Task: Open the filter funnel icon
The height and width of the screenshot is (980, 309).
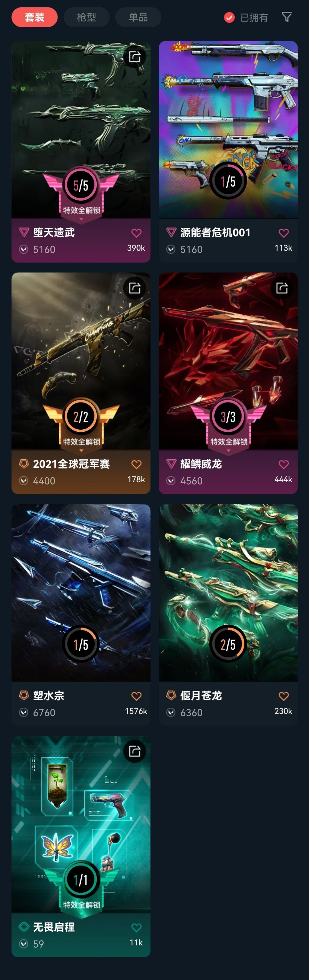Action: coord(287,17)
